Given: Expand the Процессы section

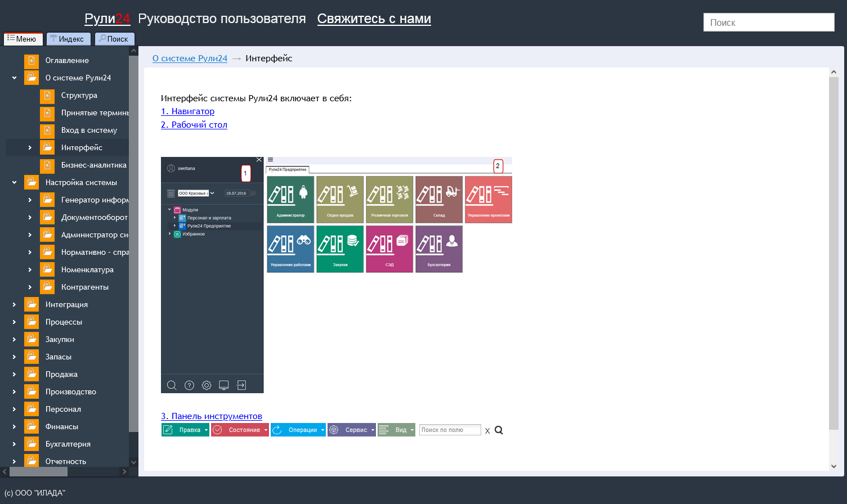Looking at the screenshot, I should click(14, 322).
